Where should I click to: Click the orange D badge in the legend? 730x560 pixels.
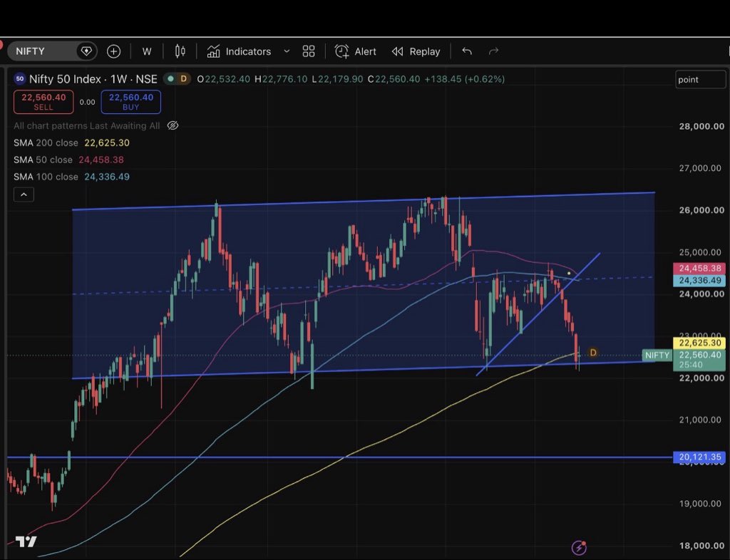click(183, 78)
